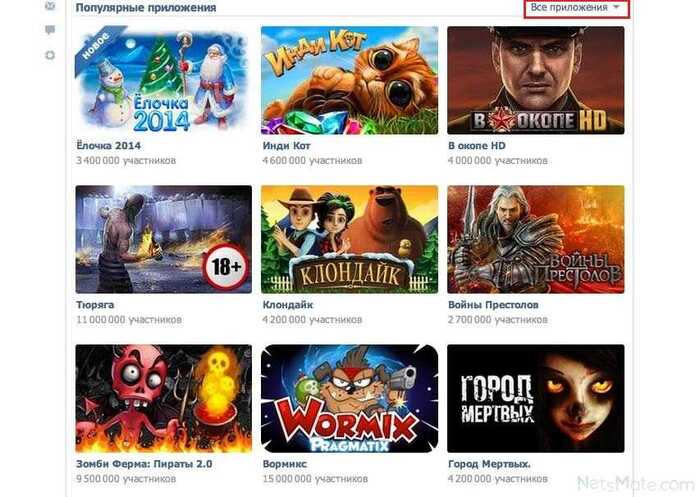Open the Ёлочка 2014 game thumbnail

164,80
